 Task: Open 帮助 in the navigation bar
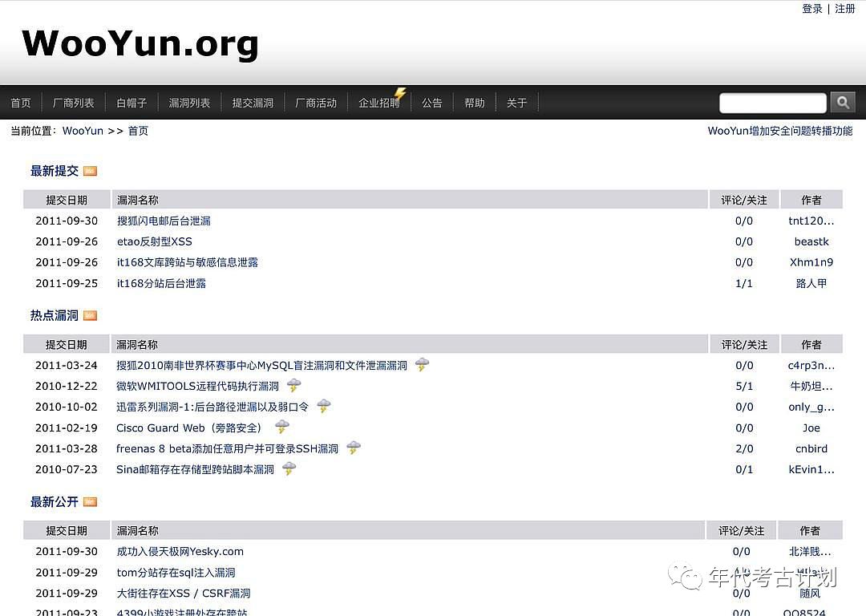475,103
